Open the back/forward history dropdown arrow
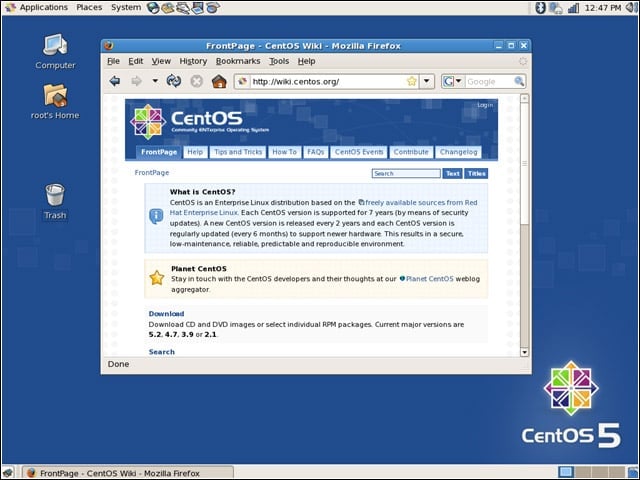 (x=155, y=81)
